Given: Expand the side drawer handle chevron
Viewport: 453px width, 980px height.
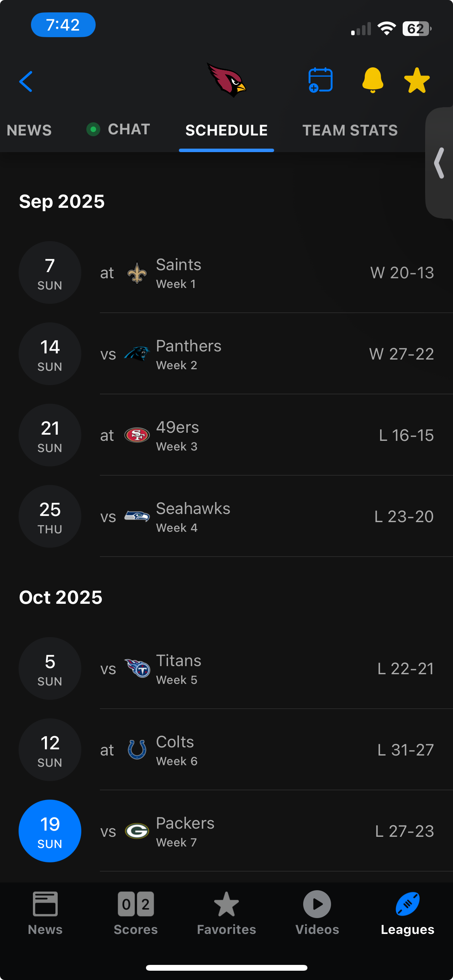Looking at the screenshot, I should pos(439,163).
